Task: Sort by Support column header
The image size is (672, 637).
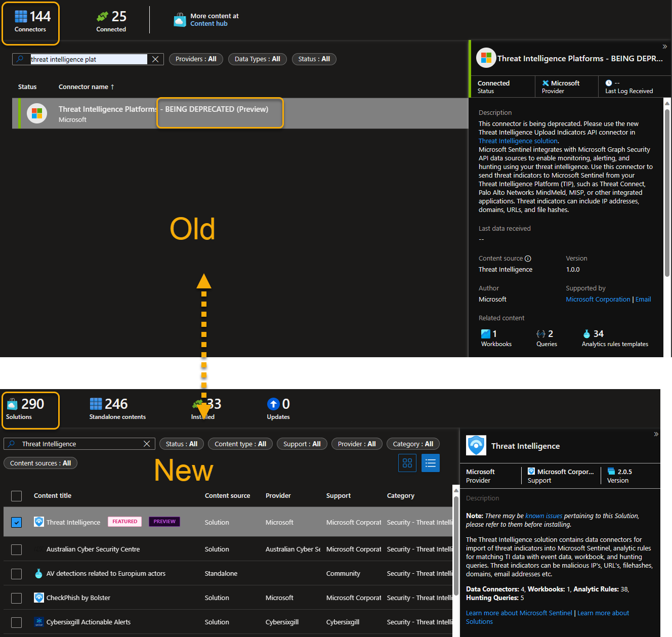Action: pyautogui.click(x=339, y=496)
